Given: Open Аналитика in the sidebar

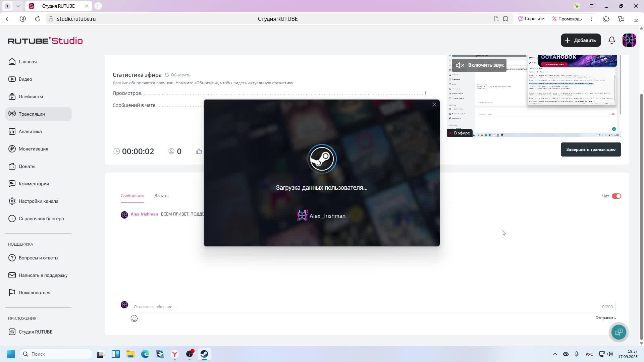Looking at the screenshot, I should click(30, 131).
